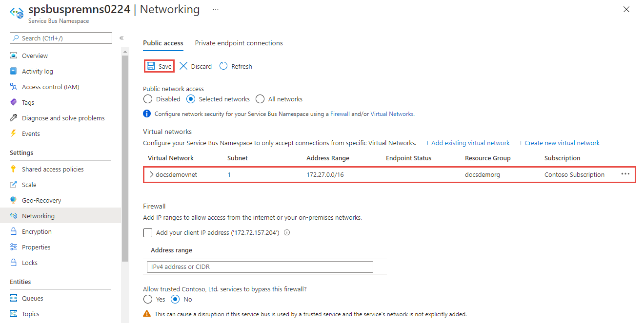
Task: Check the Add your client IP address box
Action: click(148, 232)
